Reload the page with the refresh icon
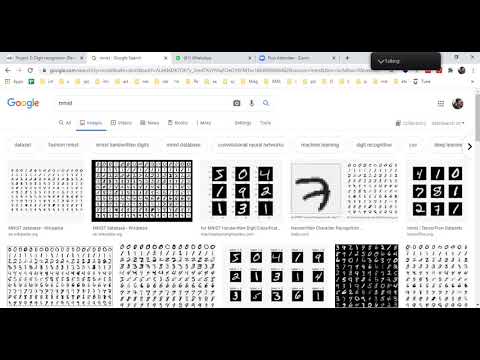Screen dimensions: 480x360 [30, 70]
